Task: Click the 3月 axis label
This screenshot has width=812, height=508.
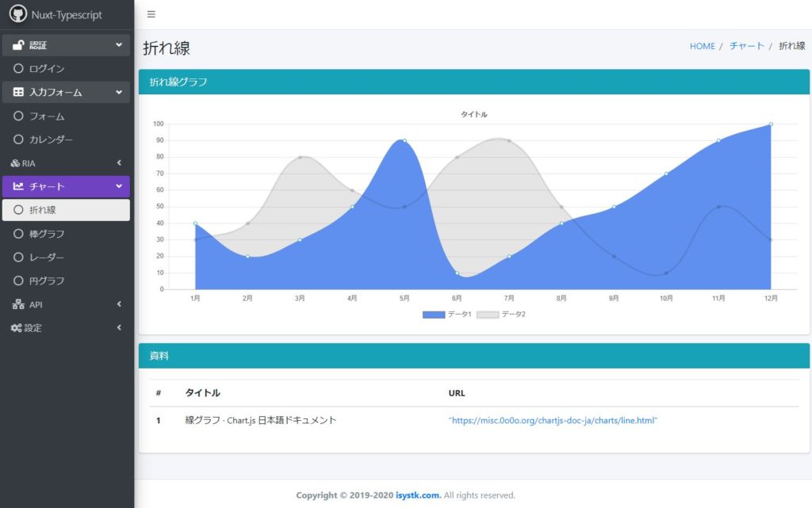Action: click(300, 298)
